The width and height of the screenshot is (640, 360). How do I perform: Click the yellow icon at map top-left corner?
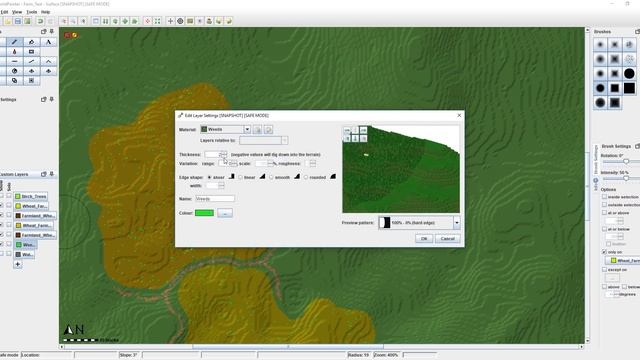pos(74,36)
